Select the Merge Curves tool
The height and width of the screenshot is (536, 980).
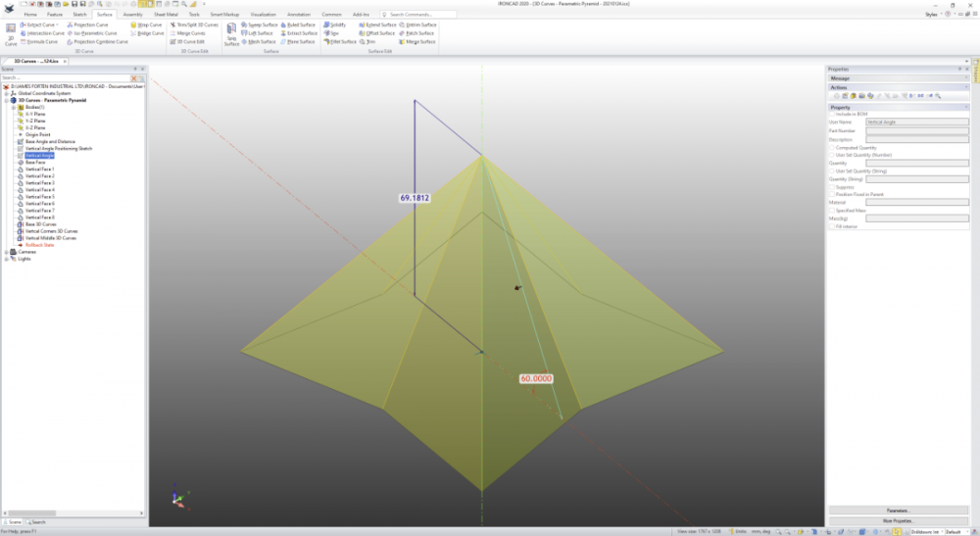pos(187,33)
